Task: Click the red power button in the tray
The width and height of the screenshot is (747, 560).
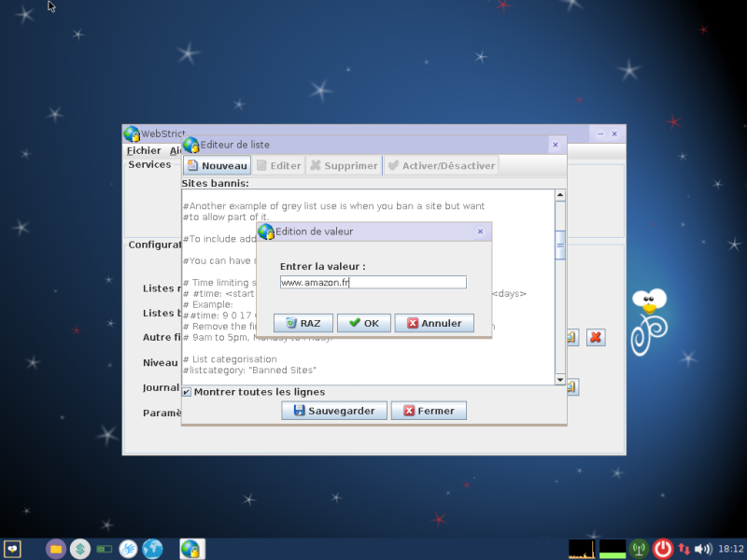Action: (x=662, y=549)
